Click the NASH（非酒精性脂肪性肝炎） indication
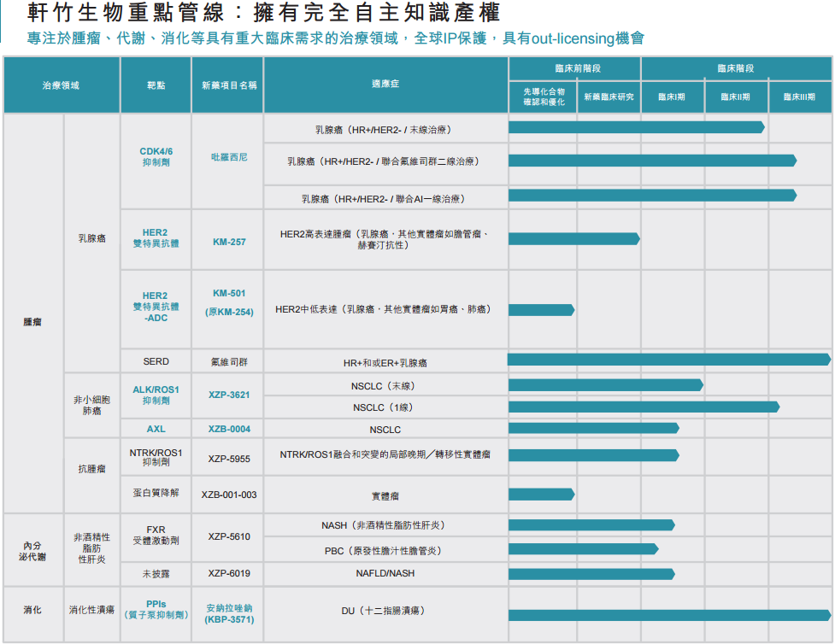Screen dimensions: 835x644 point(383,525)
